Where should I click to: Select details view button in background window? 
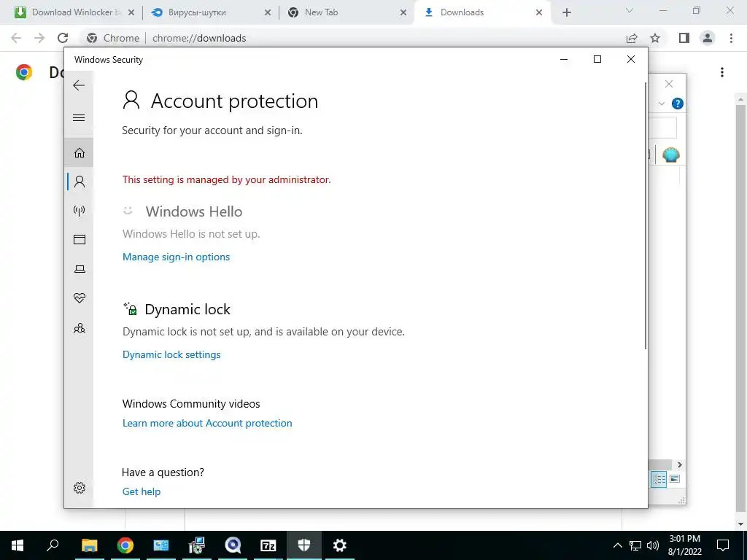coord(659,479)
